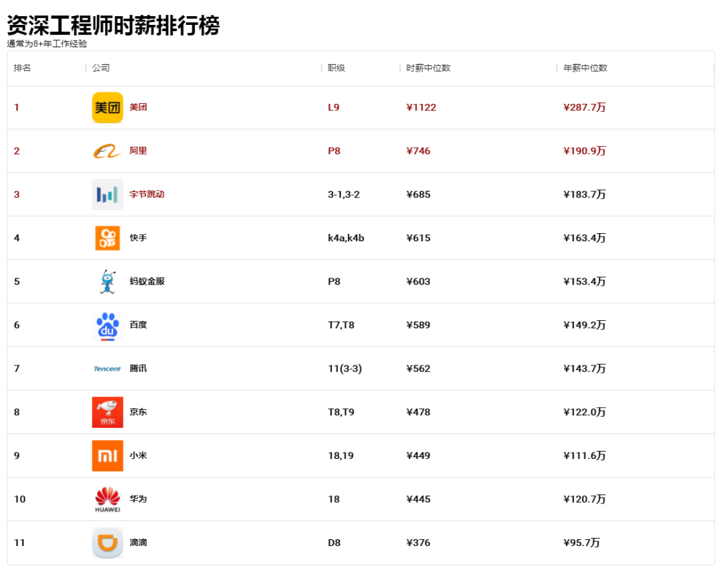
Task: Select the Tencent text logo
Action: (x=107, y=369)
